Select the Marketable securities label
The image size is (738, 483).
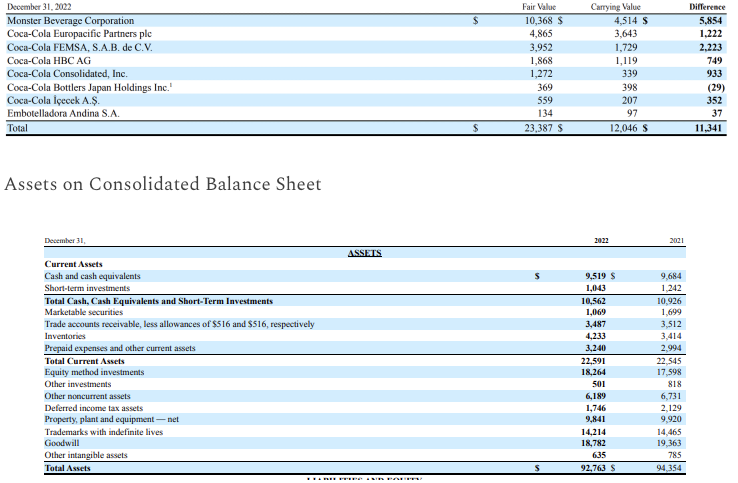pyautogui.click(x=84, y=312)
